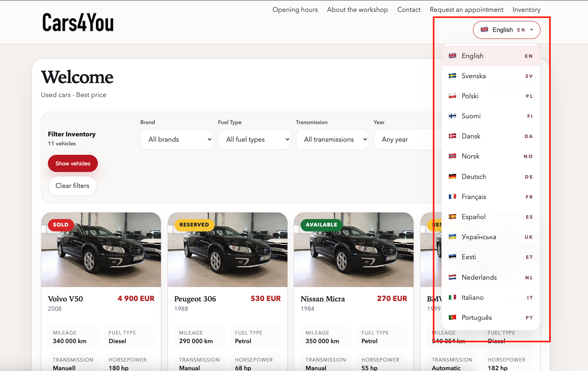Click Request an appointment link
588x371 pixels.
(466, 9)
